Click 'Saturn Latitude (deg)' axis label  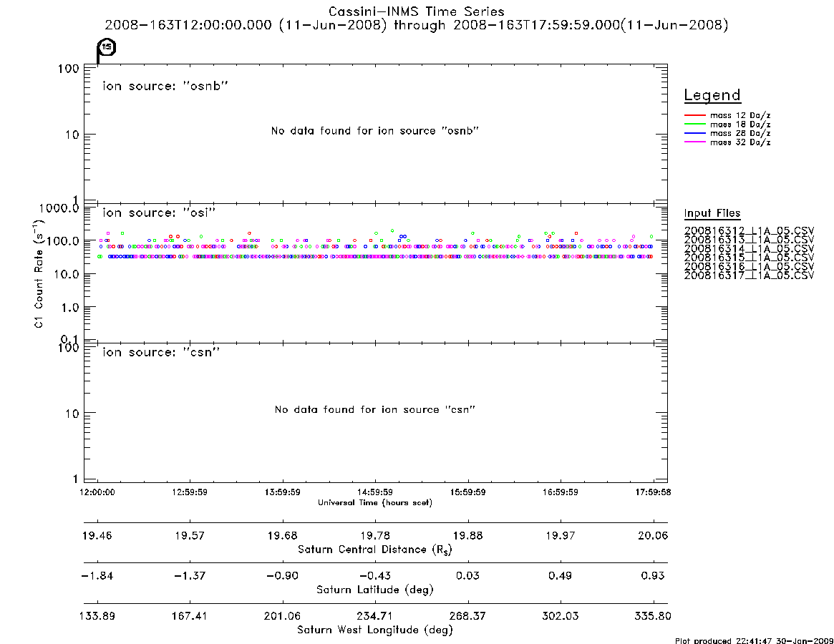tap(375, 590)
